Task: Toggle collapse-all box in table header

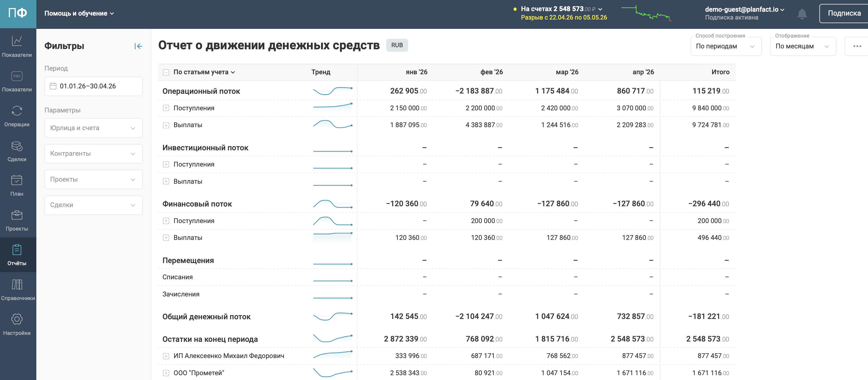Action: coord(166,72)
